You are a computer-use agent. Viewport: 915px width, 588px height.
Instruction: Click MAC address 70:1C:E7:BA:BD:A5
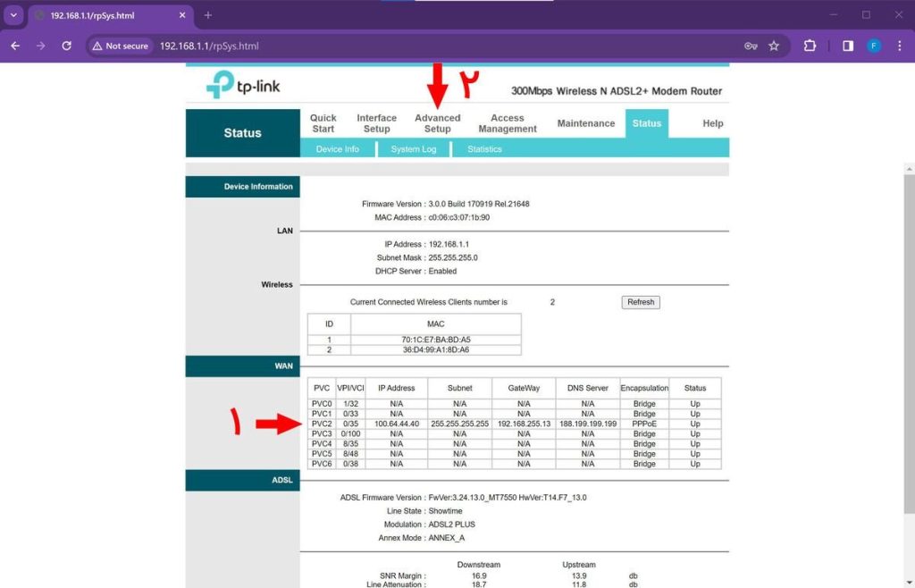pos(436,340)
